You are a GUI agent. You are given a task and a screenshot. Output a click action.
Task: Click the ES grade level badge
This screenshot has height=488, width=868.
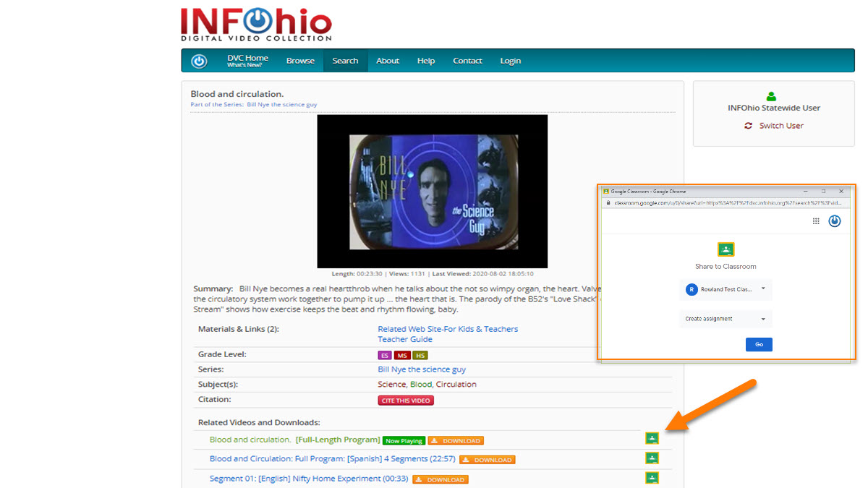(x=385, y=356)
